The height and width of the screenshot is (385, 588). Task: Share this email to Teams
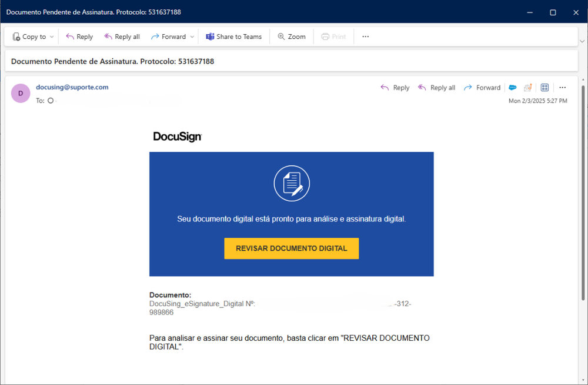tap(233, 36)
